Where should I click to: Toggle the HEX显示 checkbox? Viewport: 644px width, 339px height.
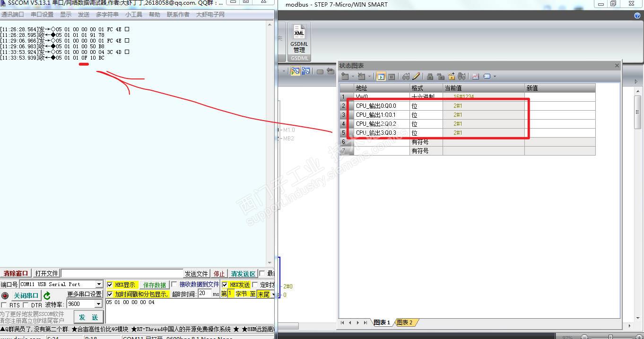[x=110, y=285]
